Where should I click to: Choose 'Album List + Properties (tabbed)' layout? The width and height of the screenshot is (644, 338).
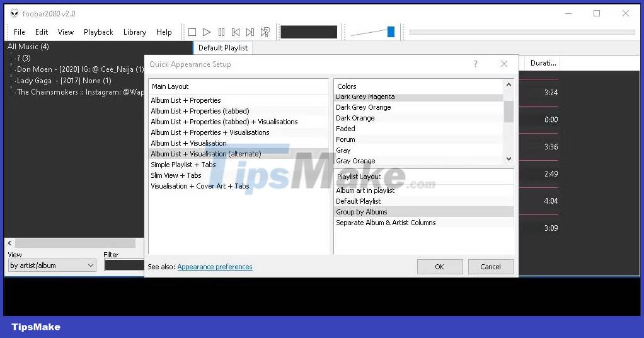point(238,111)
